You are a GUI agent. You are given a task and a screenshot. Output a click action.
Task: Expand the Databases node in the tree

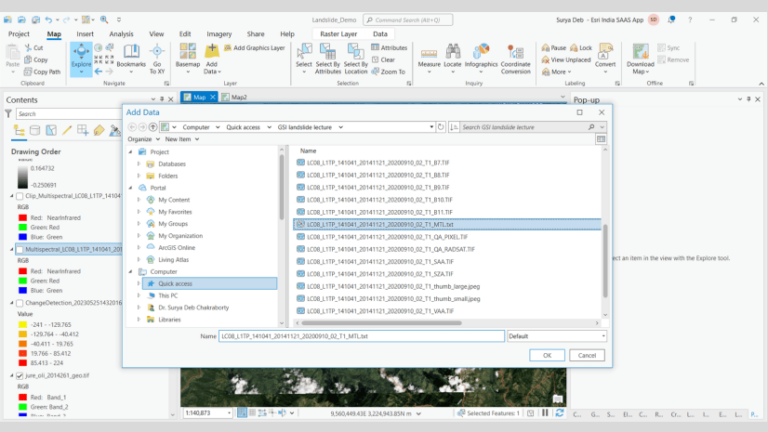coord(139,164)
